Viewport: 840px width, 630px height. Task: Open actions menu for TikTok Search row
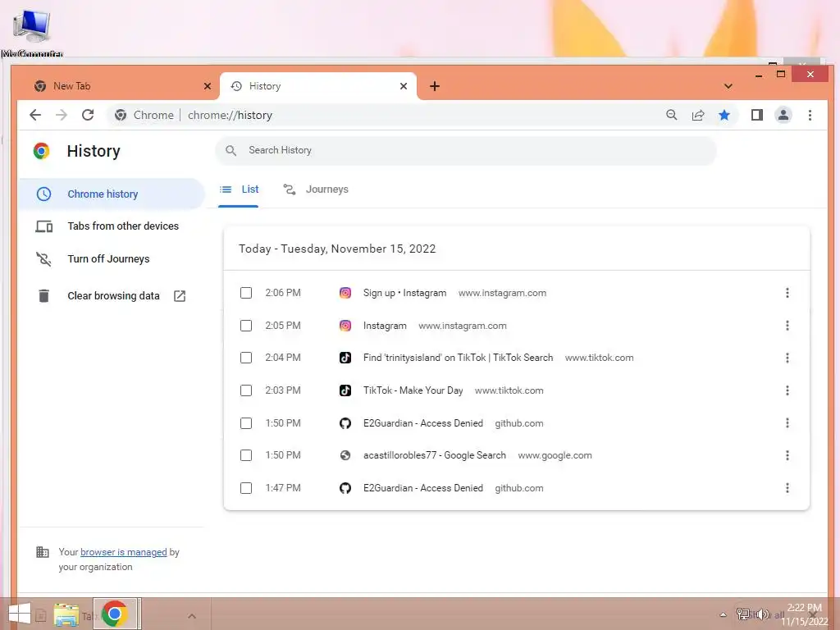(787, 358)
